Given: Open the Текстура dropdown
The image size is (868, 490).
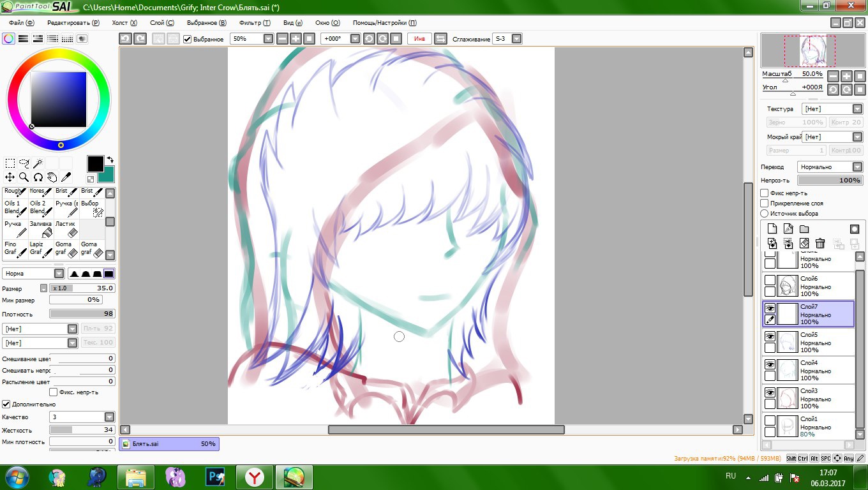Looking at the screenshot, I should [x=857, y=109].
